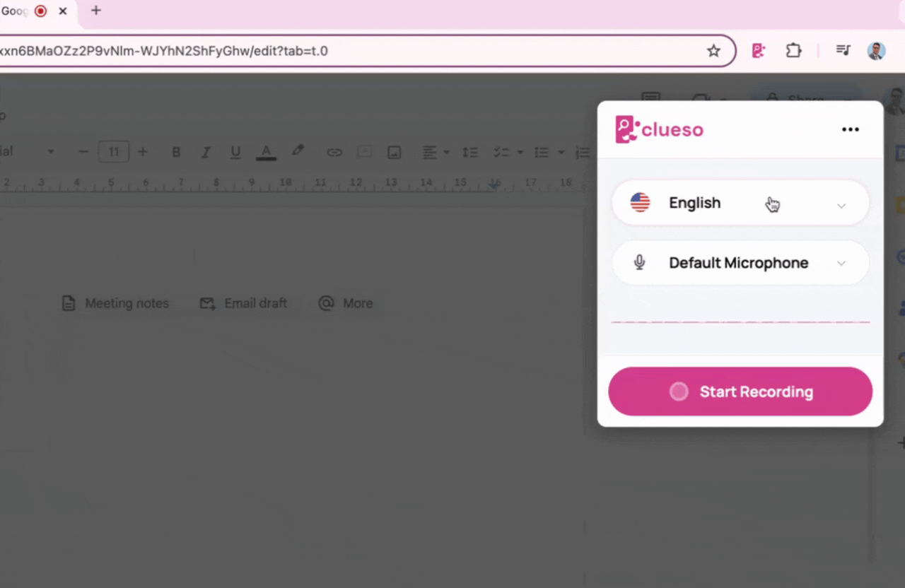
Task: Click the checklist toolbar icon
Action: click(501, 152)
